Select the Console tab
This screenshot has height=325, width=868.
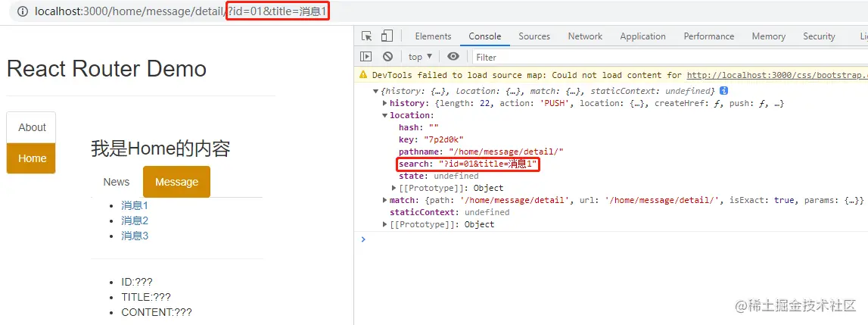click(485, 36)
